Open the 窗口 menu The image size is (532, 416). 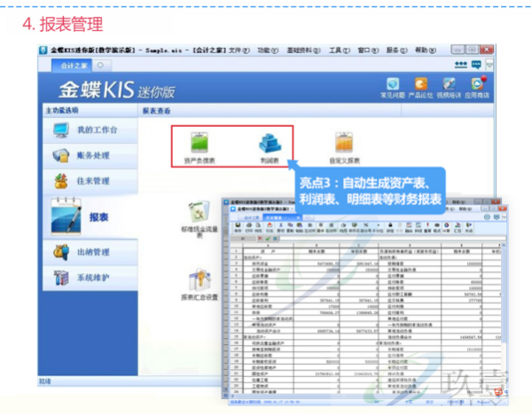click(x=368, y=51)
